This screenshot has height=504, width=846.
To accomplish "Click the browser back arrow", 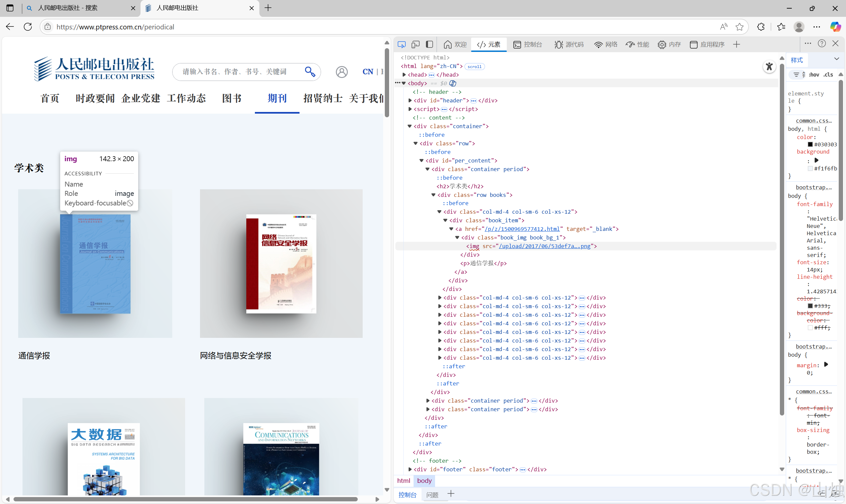I will (x=10, y=27).
